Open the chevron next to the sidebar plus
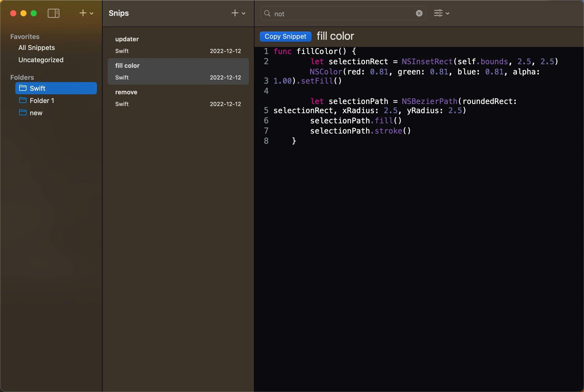Image resolution: width=584 pixels, height=392 pixels. (92, 14)
